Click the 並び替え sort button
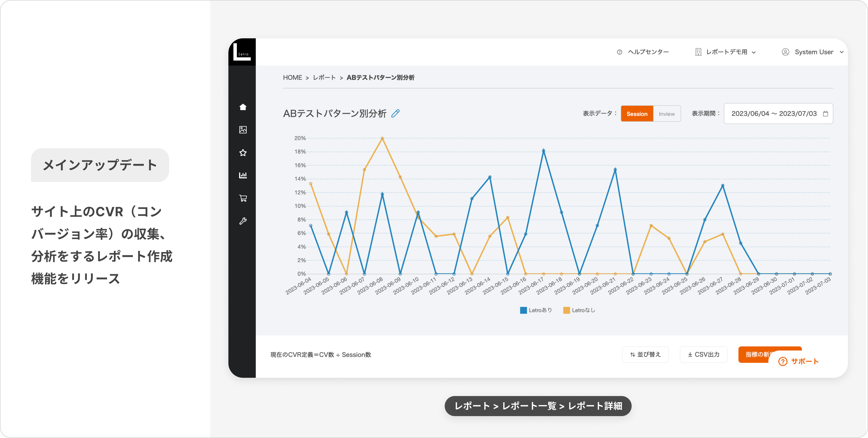Image resolution: width=868 pixels, height=438 pixels. (645, 354)
